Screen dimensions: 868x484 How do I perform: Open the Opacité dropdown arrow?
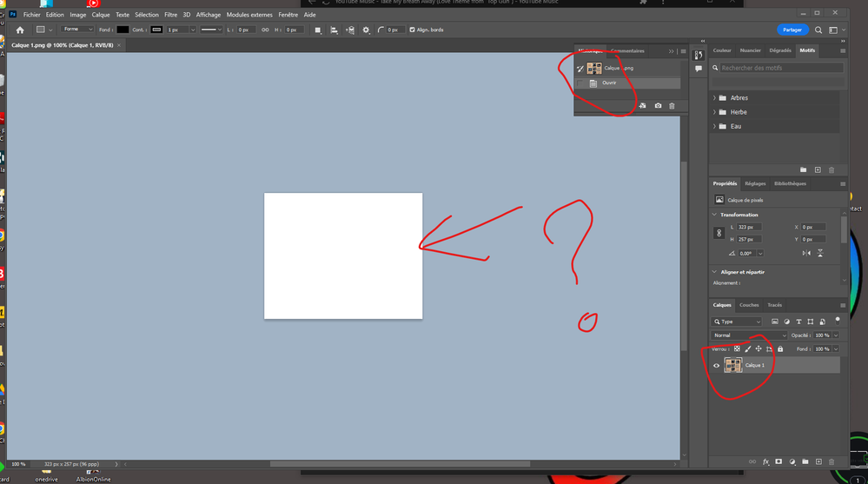click(836, 335)
